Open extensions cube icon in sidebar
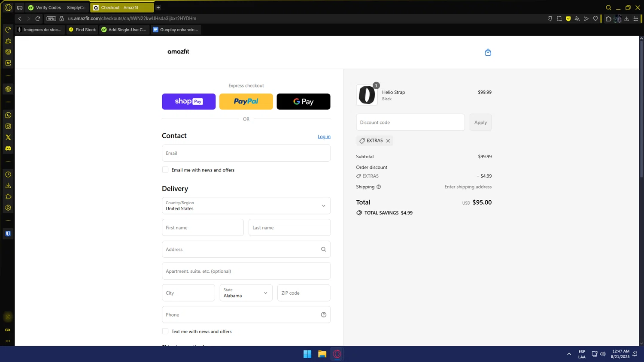This screenshot has width=644, height=362. click(x=8, y=196)
